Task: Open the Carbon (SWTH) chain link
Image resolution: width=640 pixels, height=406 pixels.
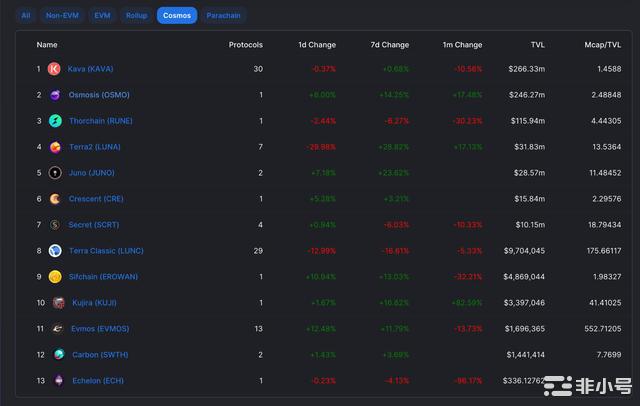Action: click(x=98, y=354)
